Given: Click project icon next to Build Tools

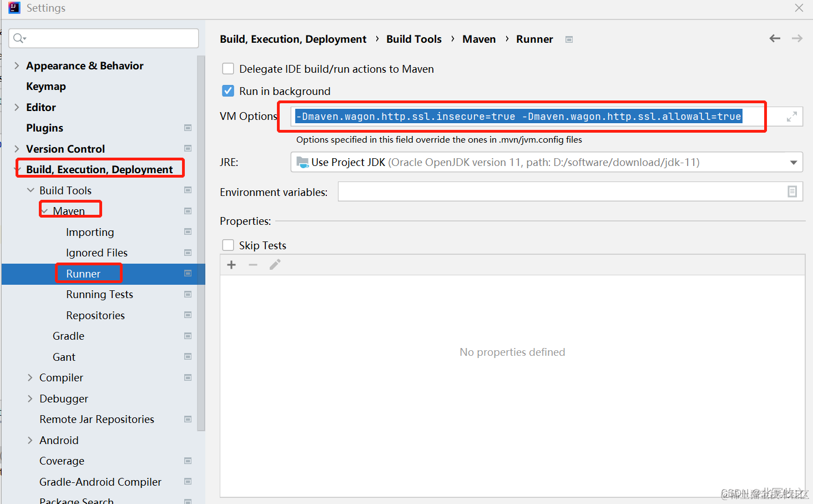Looking at the screenshot, I should click(x=188, y=190).
